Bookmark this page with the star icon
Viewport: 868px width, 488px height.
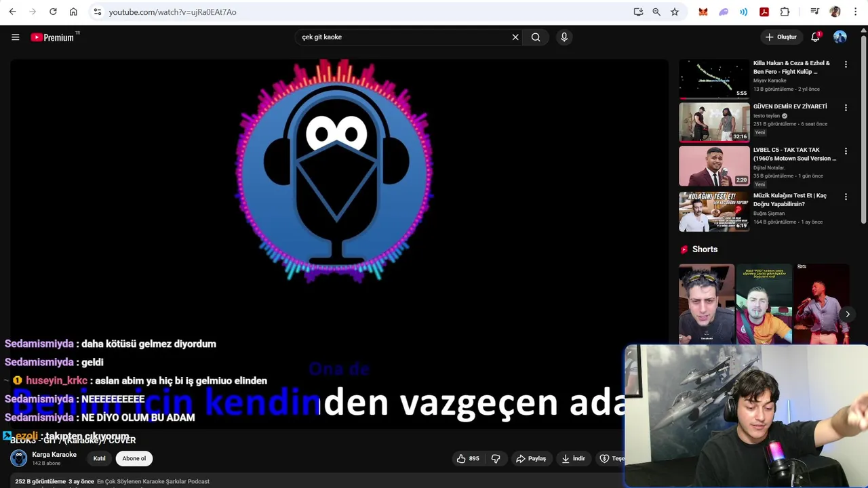675,12
